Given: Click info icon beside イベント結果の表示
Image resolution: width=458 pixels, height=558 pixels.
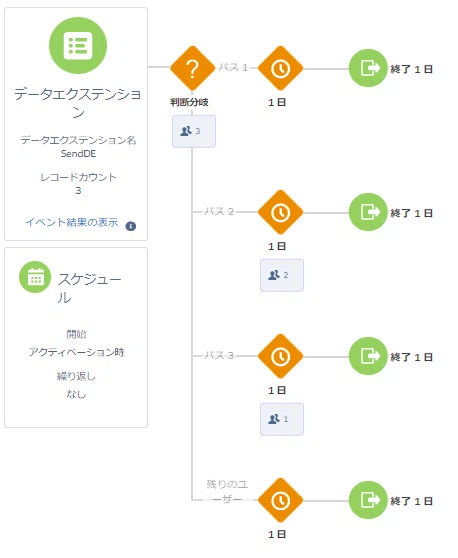Looking at the screenshot, I should click(x=131, y=226).
